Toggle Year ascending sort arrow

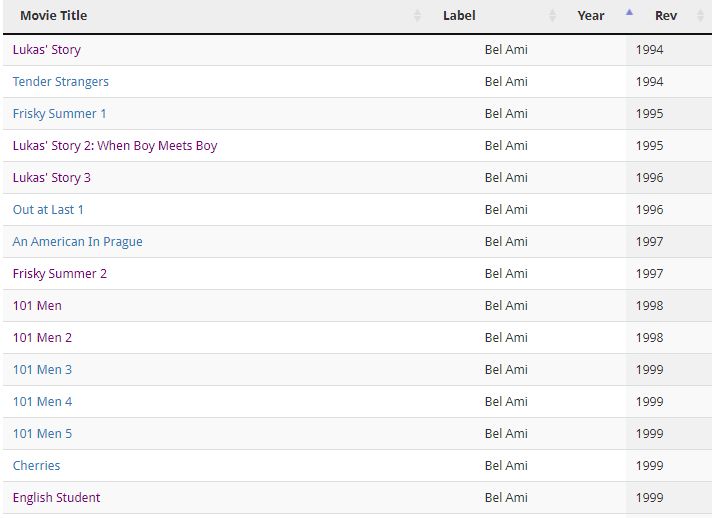(629, 13)
